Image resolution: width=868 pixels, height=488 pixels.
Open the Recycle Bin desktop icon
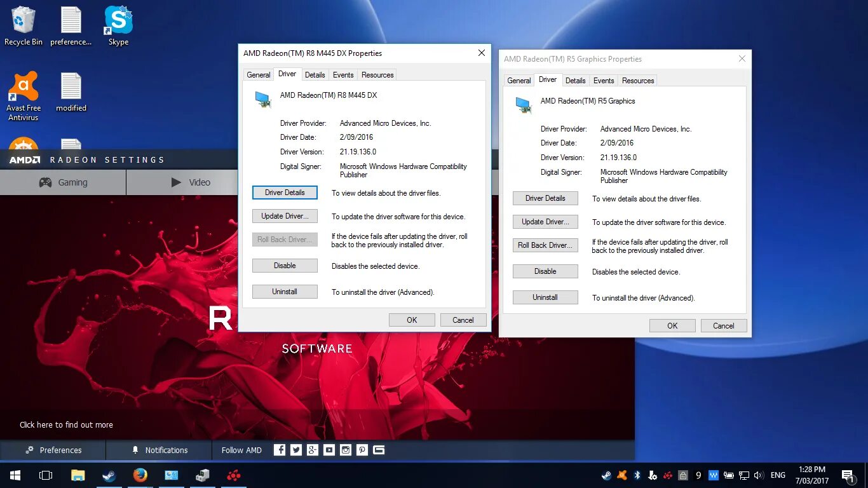pos(24,27)
